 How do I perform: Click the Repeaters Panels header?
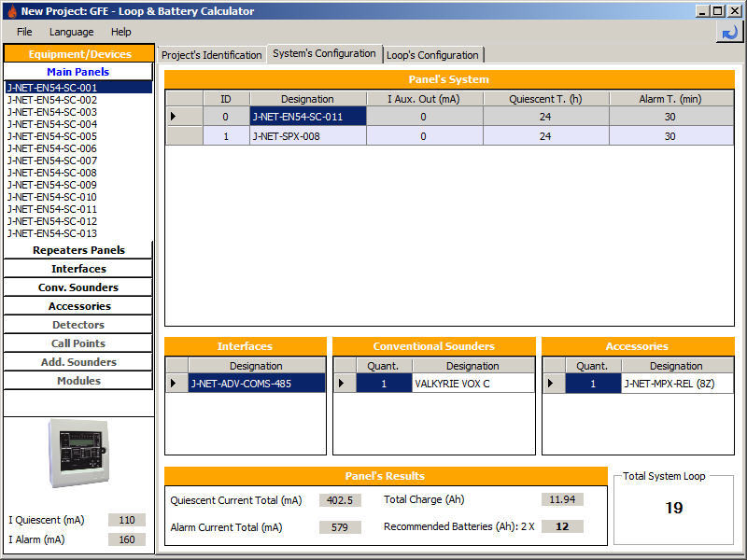(78, 250)
